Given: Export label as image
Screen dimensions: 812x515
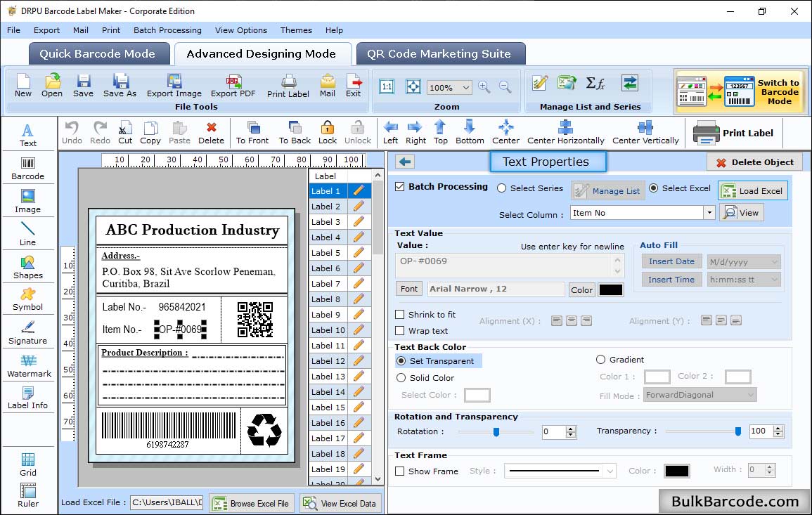Looking at the screenshot, I should [x=174, y=86].
